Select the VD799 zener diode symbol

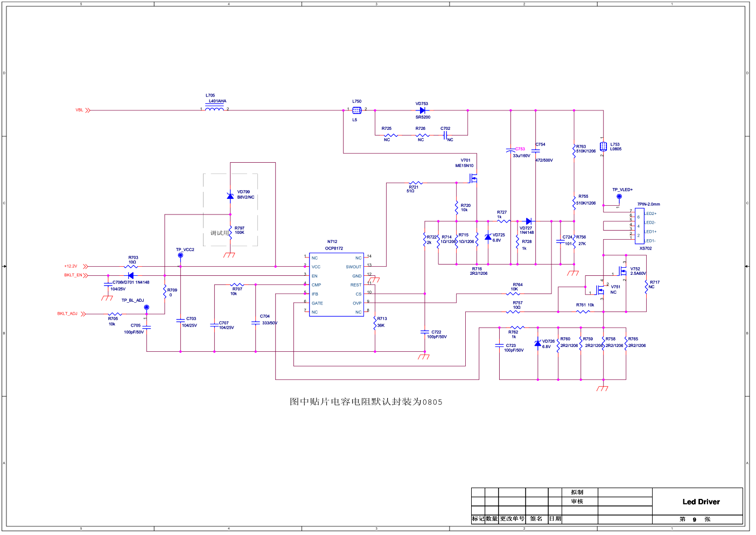tap(230, 196)
